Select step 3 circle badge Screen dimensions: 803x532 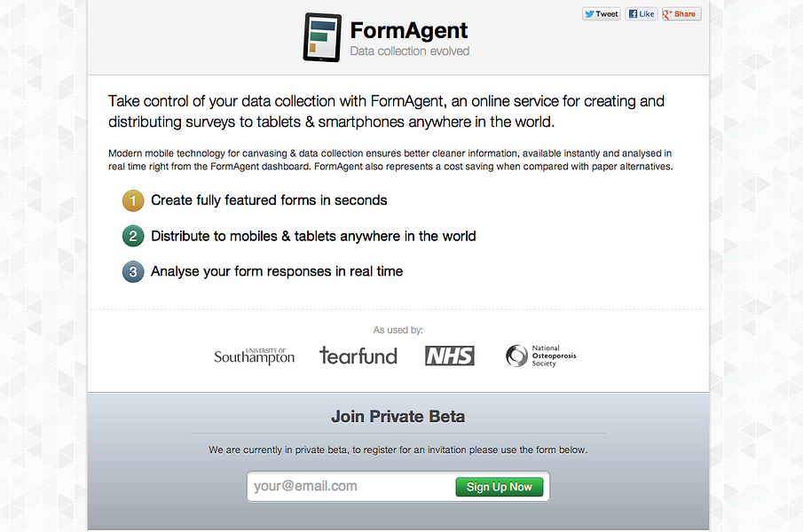(x=132, y=271)
